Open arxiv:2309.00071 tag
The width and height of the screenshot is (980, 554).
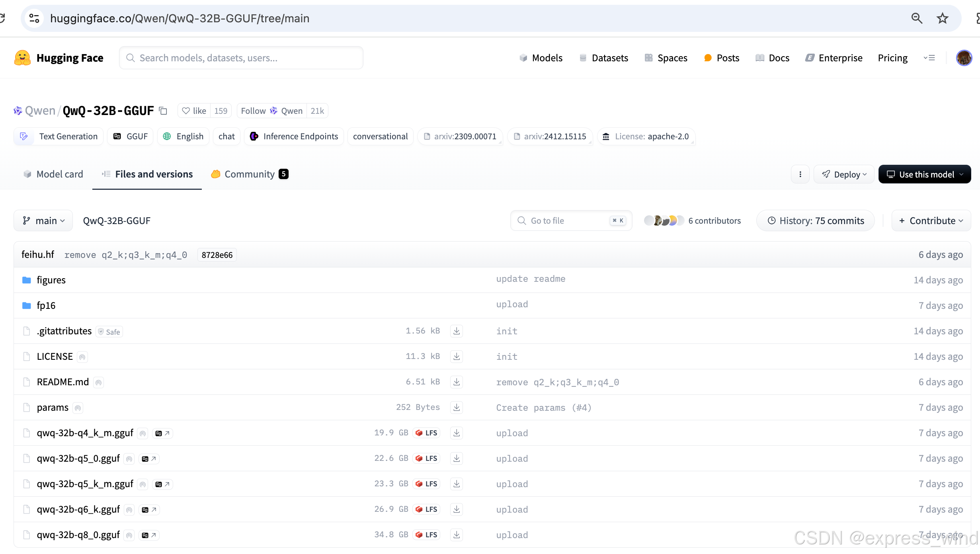(460, 137)
